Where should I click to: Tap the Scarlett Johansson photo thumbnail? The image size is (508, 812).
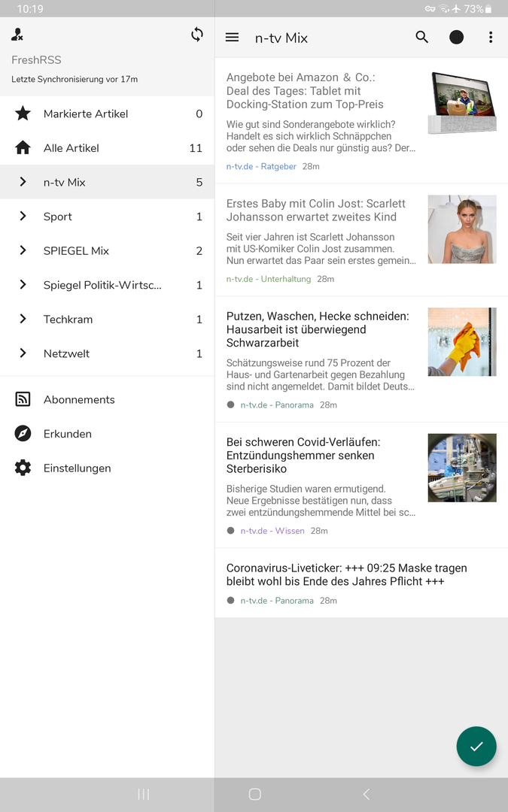(x=462, y=229)
